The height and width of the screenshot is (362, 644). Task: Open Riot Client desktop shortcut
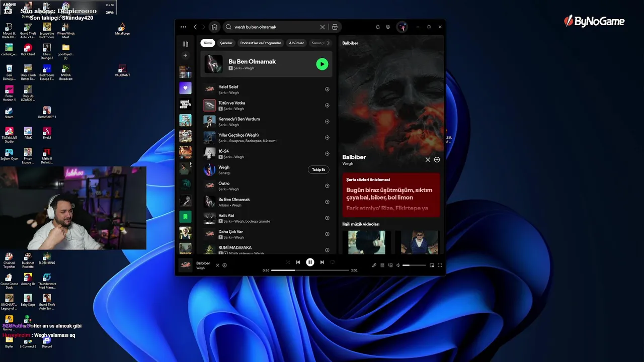coord(28,50)
